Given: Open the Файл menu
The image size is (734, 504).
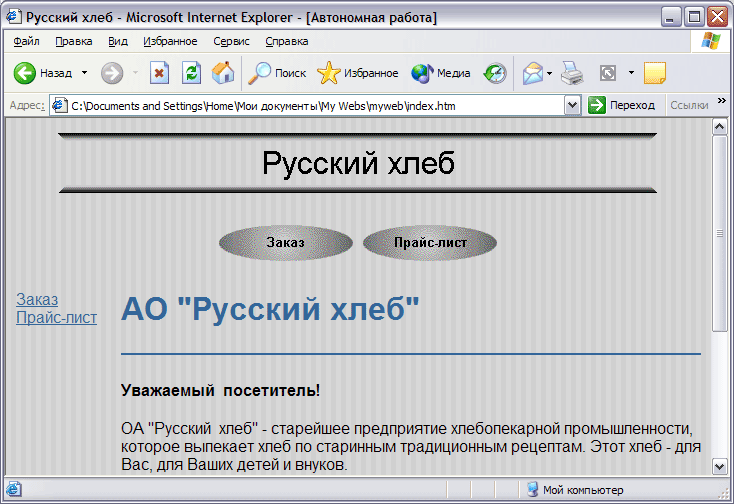Looking at the screenshot, I should (x=26, y=42).
